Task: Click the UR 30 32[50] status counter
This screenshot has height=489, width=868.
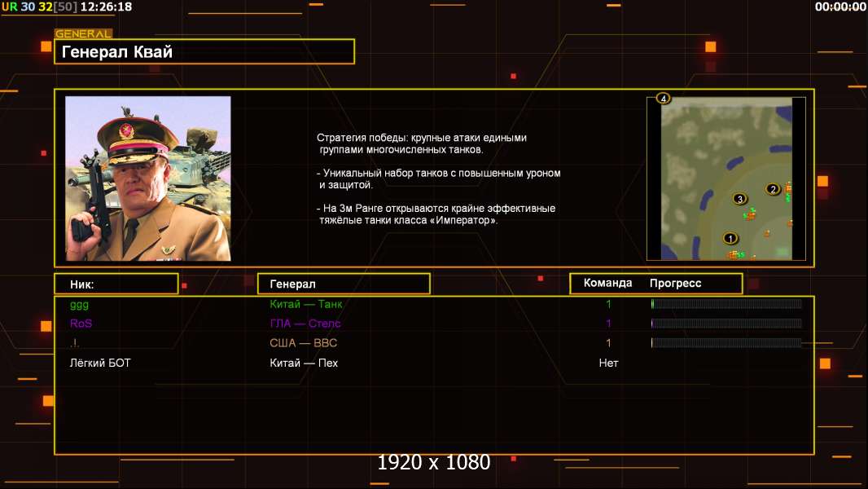Action: [x=39, y=7]
